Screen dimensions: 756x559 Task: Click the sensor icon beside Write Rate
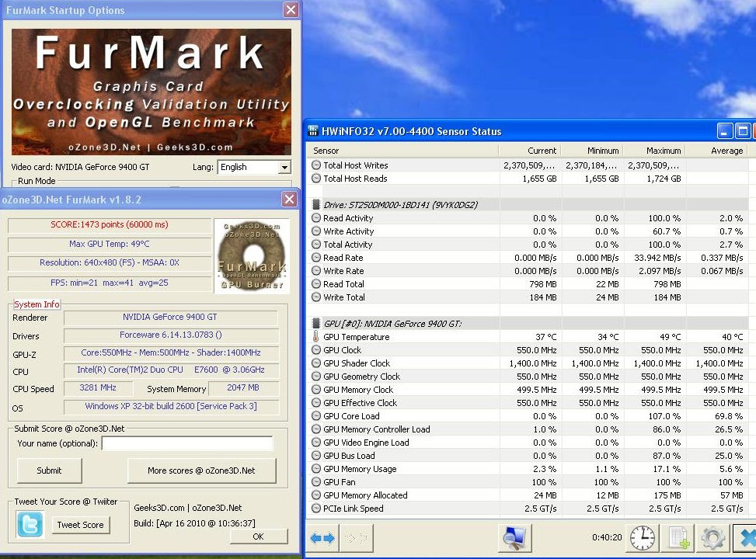315,271
